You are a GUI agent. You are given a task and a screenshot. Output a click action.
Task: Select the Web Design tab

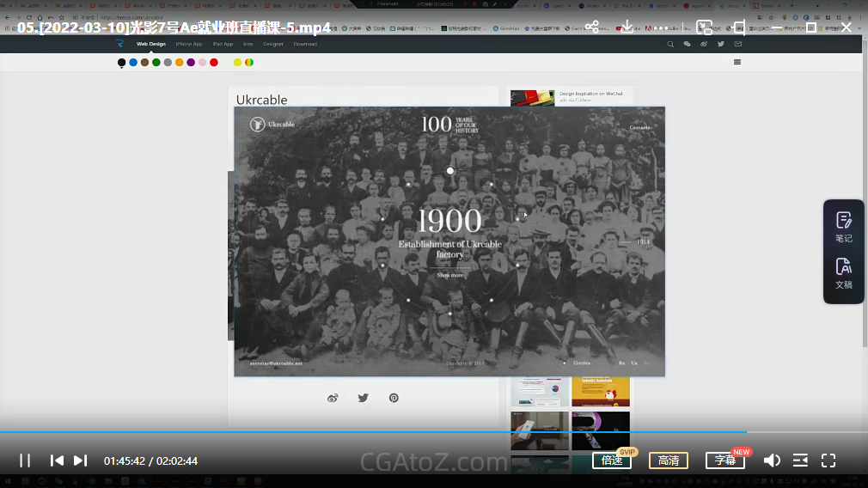pos(151,44)
